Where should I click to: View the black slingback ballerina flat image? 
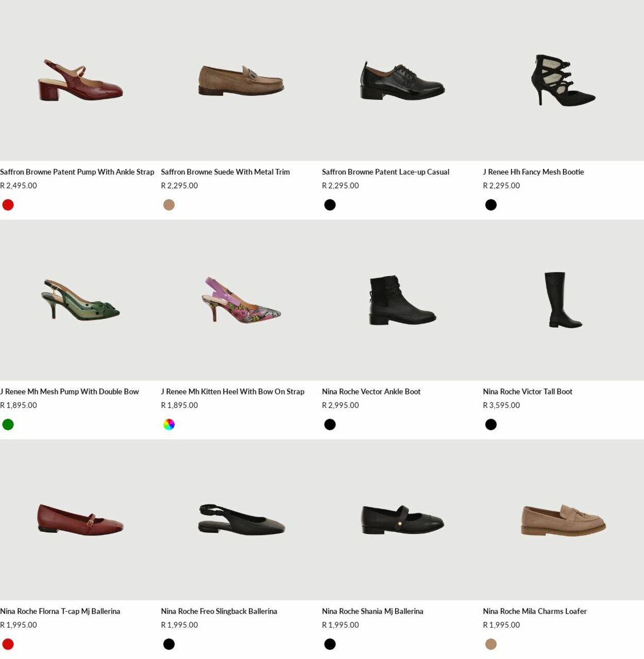click(x=241, y=520)
